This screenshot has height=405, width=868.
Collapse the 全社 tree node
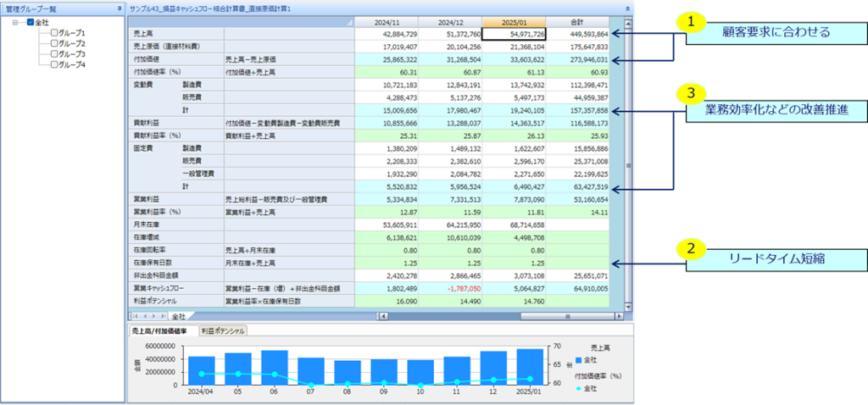[16, 21]
